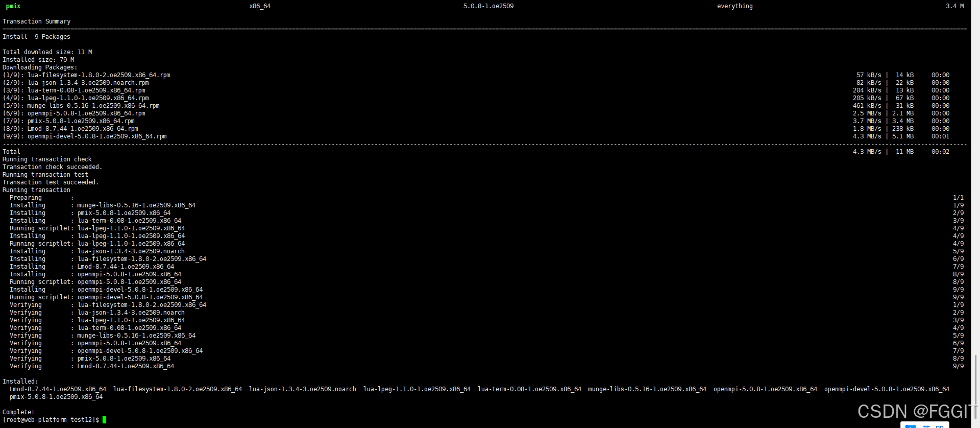Click download line '(7/9): pmix-5.0.8-1.oe2509.x86_64.rpm'

click(69, 121)
